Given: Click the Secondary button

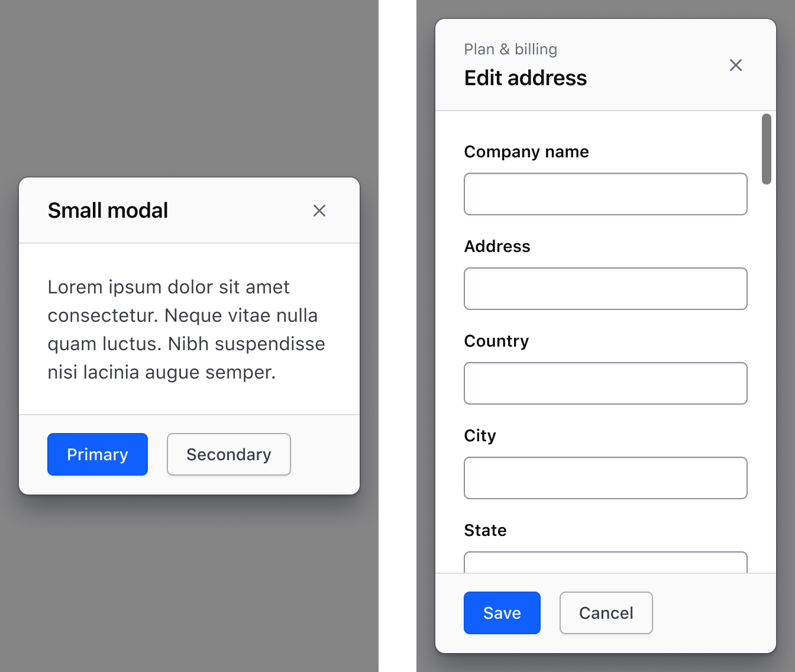Looking at the screenshot, I should [x=228, y=454].
